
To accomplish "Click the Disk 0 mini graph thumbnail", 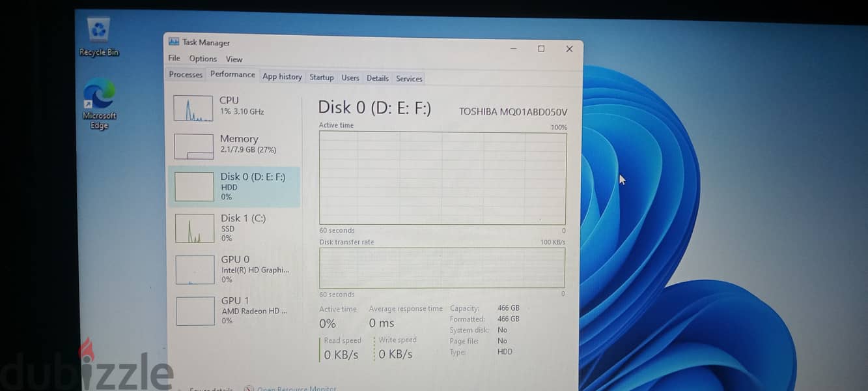I will (194, 186).
